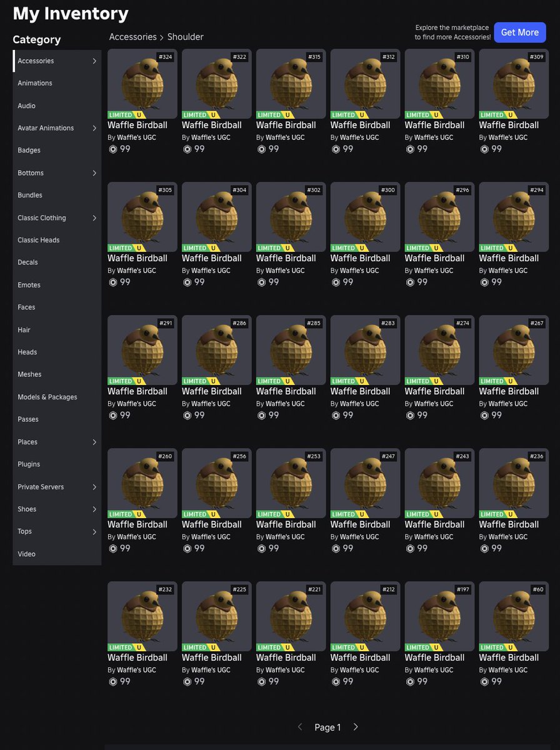Open the Meshes category
Viewport: 560px width, 750px height.
point(57,374)
